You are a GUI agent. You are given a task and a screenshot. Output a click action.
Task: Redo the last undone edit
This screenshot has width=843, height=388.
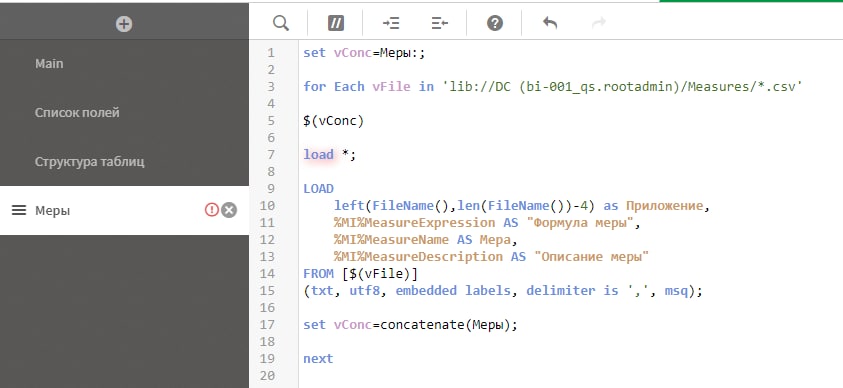(x=598, y=23)
